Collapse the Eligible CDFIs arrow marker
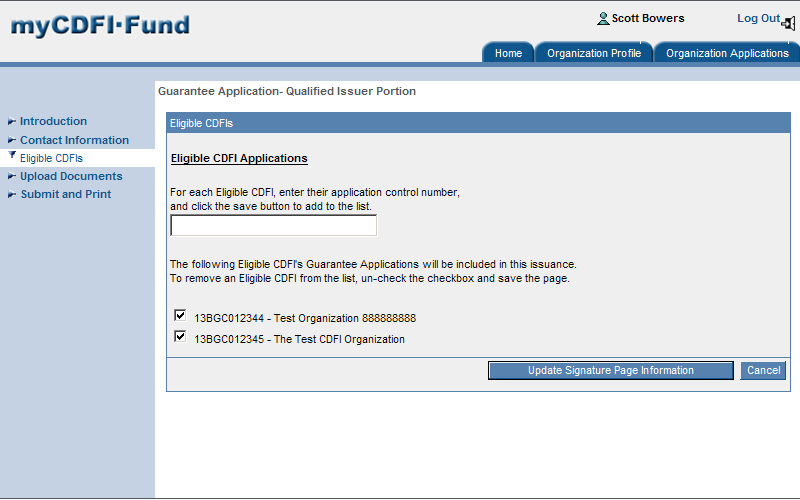The image size is (800, 500). click(12, 156)
